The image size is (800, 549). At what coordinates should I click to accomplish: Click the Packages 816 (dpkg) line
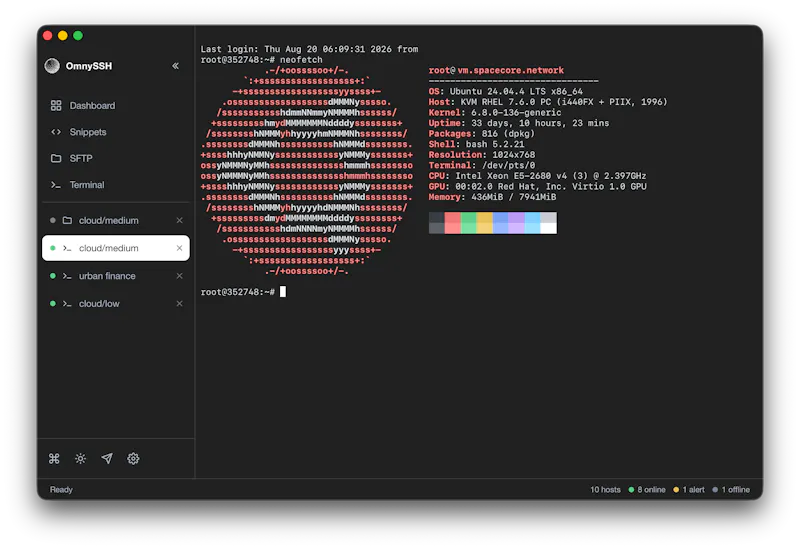click(x=482, y=134)
